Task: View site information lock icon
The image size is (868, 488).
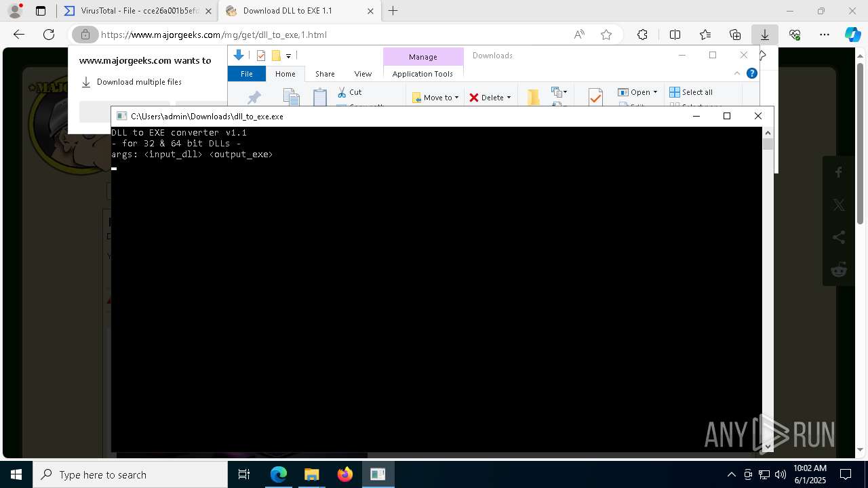Action: tap(85, 35)
